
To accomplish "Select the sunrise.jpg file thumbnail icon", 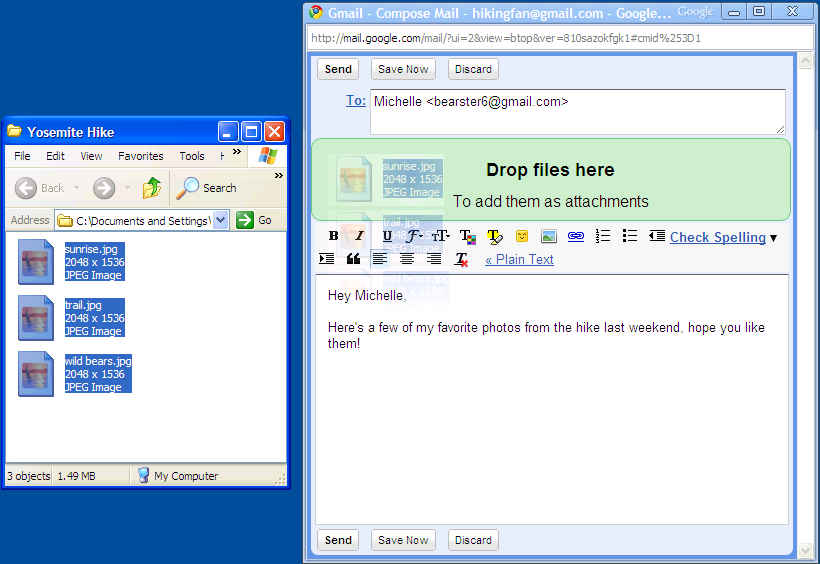I will pyautogui.click(x=36, y=262).
